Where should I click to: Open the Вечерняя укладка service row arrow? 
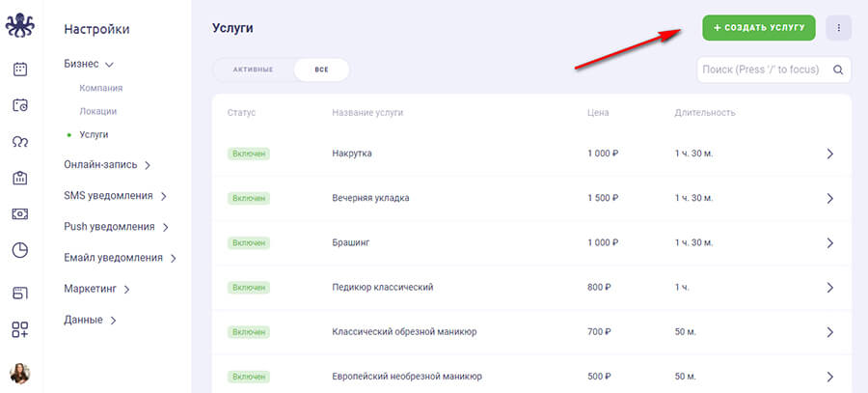[829, 198]
